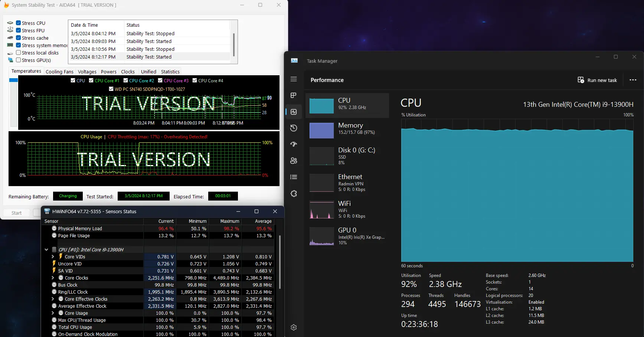Enable the Stress GPU(s) checkbox

[18, 60]
